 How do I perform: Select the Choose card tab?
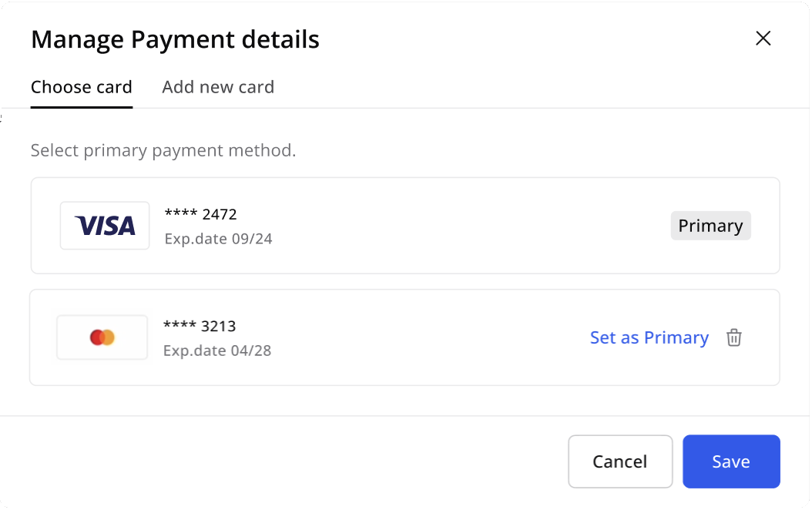[x=81, y=87]
